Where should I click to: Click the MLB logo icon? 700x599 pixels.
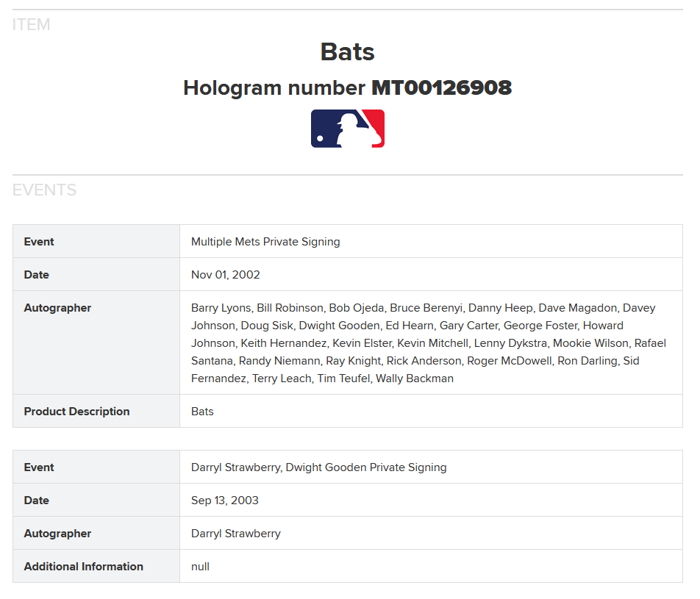[x=347, y=129]
